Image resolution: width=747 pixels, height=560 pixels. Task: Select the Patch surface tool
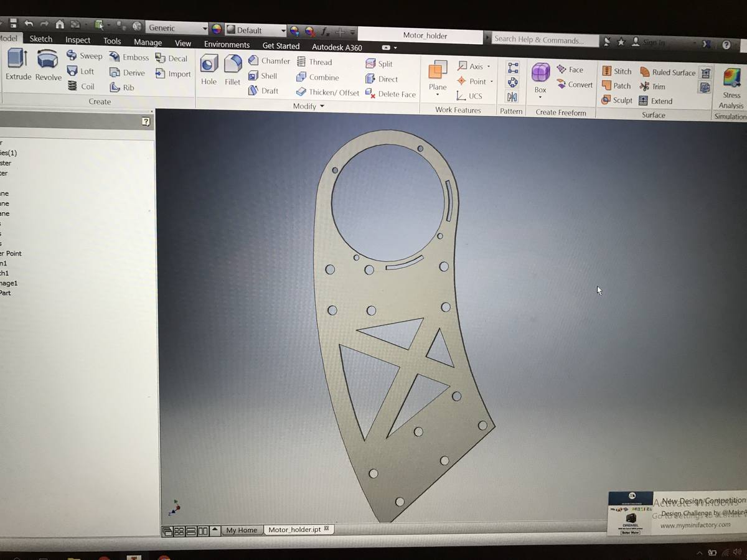[617, 86]
